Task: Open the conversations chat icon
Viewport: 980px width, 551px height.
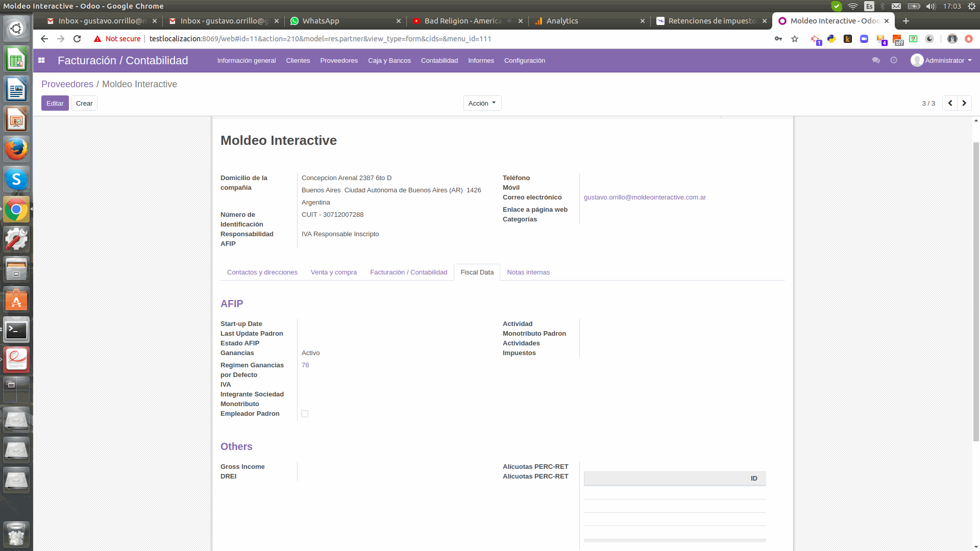Action: [876, 60]
